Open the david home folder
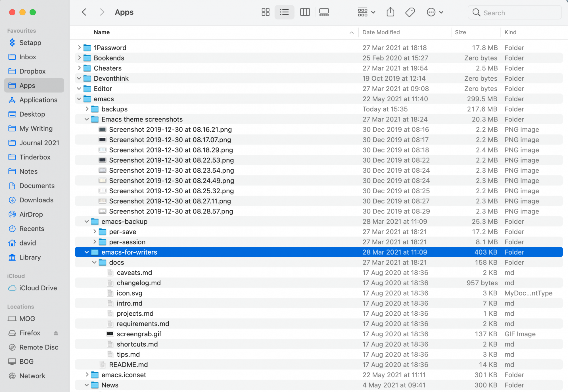 point(34,243)
